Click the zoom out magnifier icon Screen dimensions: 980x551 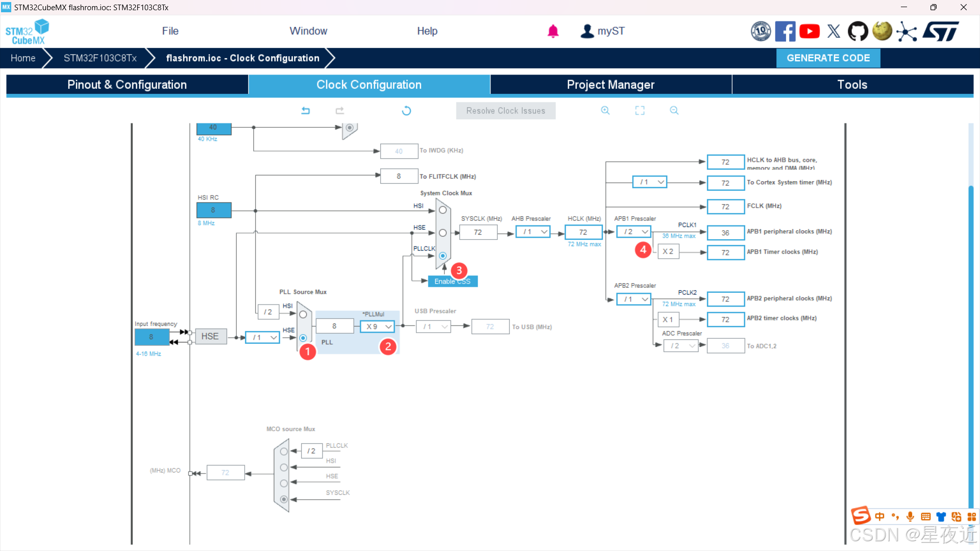pos(674,111)
